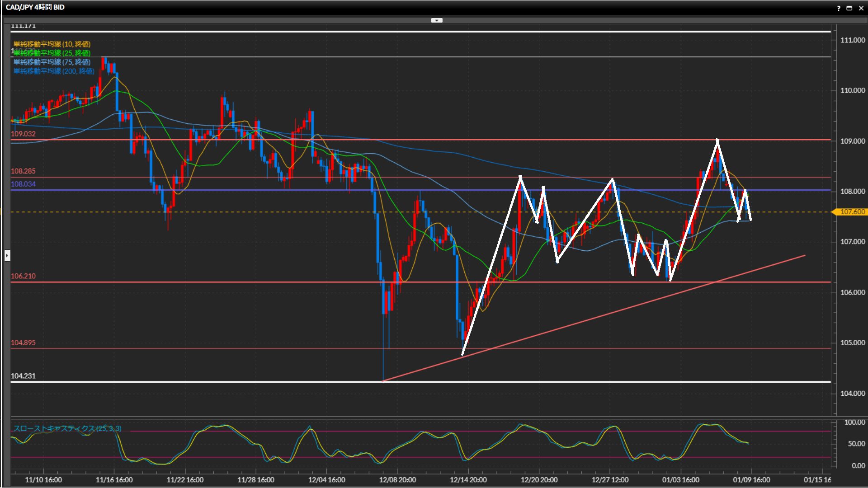Click the rising red trend line

(x=588, y=319)
